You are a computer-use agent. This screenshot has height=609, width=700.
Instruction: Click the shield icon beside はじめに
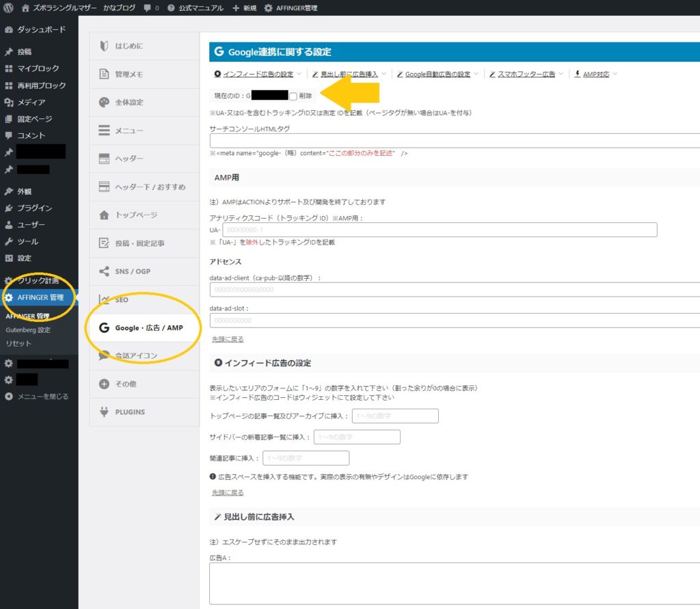point(104,46)
